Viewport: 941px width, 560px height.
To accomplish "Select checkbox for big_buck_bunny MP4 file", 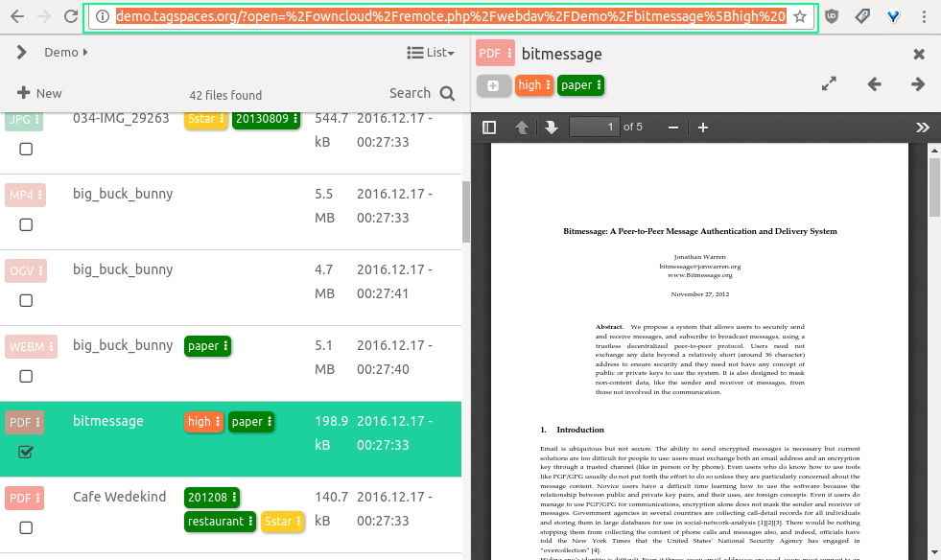I will pos(26,224).
